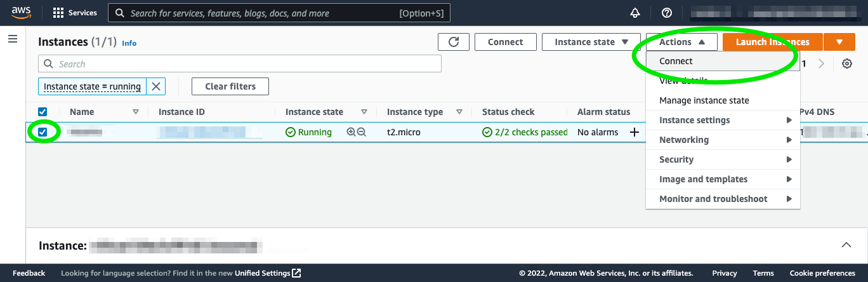Toggle the select-all instances checkbox
The image size is (868, 282).
(x=43, y=112)
